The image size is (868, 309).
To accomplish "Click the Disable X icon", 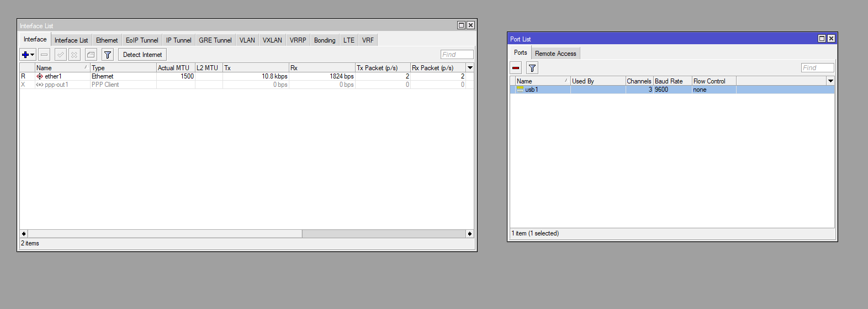I will click(75, 54).
